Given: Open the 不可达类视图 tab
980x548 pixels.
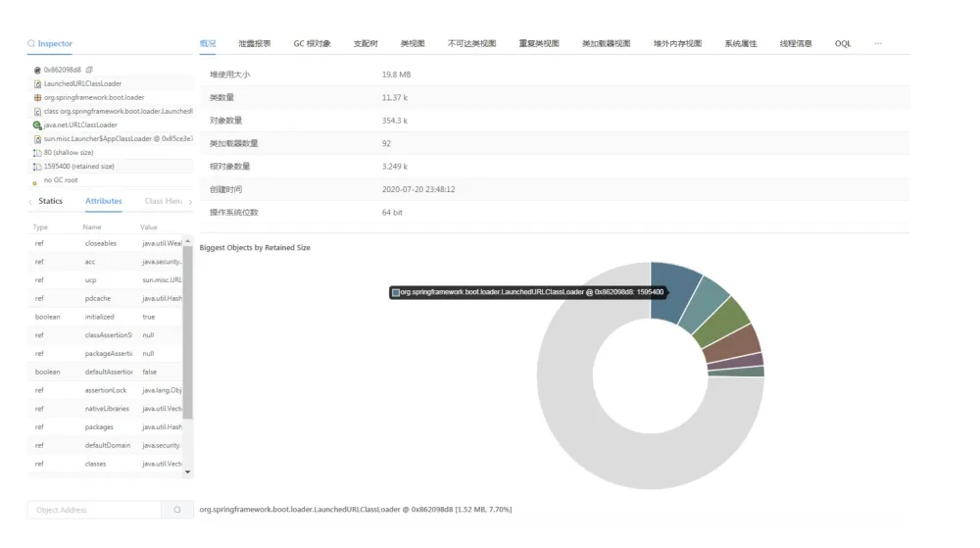Looking at the screenshot, I should pyautogui.click(x=472, y=44).
